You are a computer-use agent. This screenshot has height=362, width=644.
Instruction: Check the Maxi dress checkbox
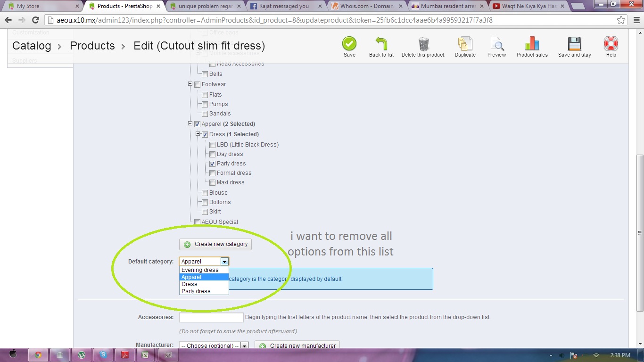point(212,182)
